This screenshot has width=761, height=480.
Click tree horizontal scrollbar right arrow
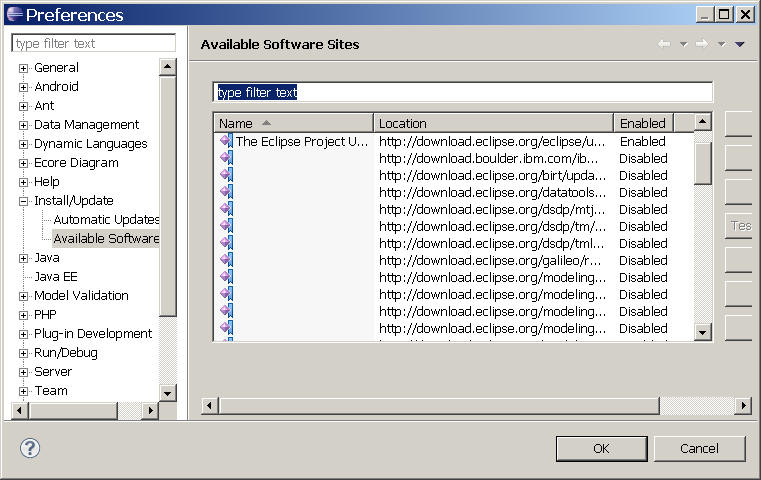point(150,411)
